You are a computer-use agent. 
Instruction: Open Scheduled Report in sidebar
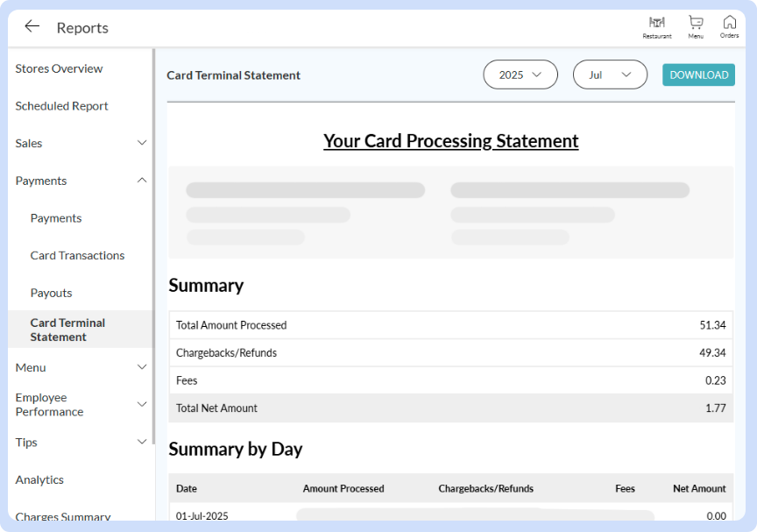[x=61, y=106]
